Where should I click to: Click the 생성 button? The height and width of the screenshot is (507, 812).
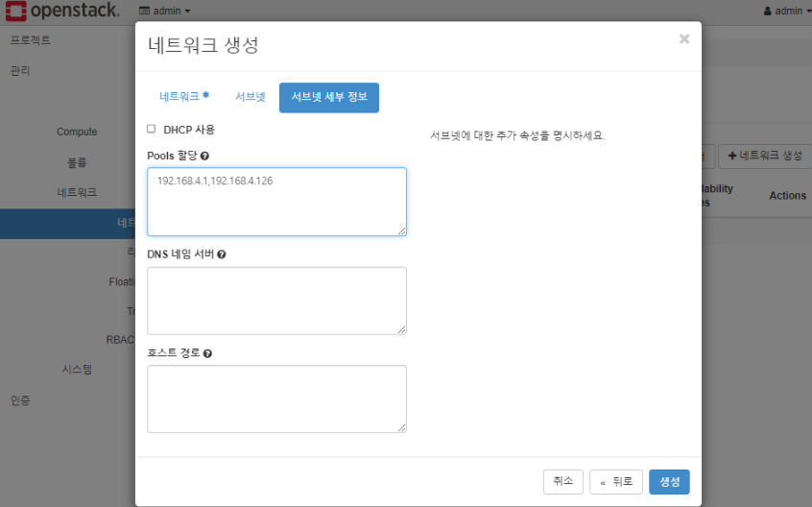click(669, 482)
